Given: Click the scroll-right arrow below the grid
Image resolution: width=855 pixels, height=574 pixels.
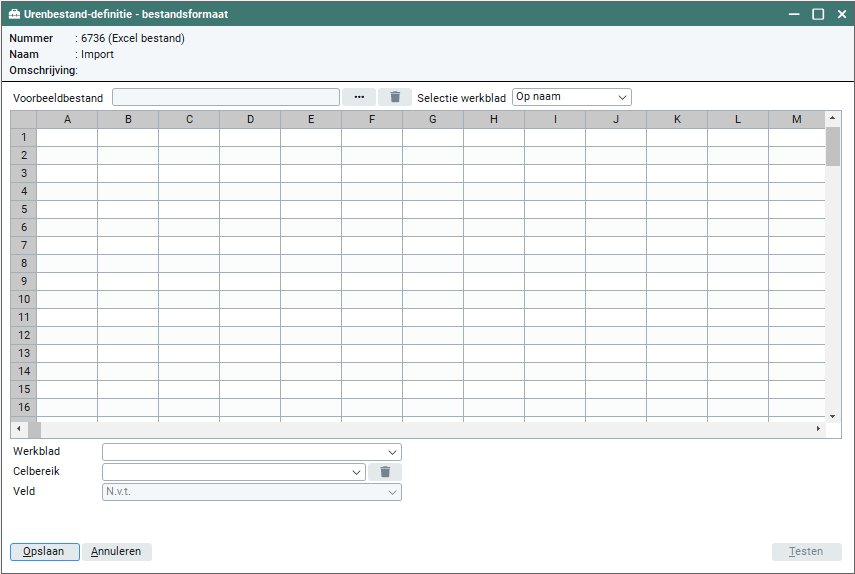Looking at the screenshot, I should 818,429.
